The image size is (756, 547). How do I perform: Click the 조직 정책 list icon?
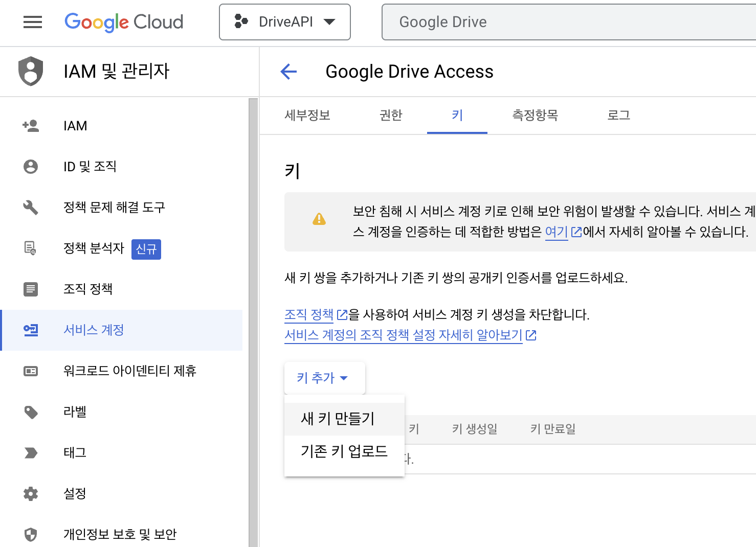point(31,289)
